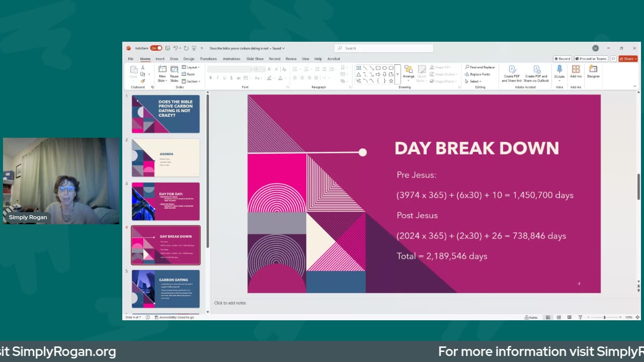Click the font color button
This screenshot has width=644, height=362.
281,78
